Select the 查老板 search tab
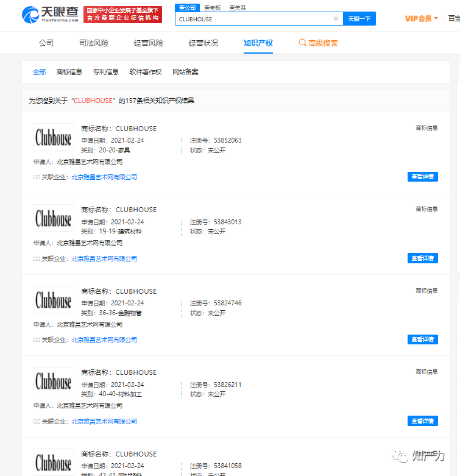Screen dimensions: 460x476 pyautogui.click(x=213, y=8)
